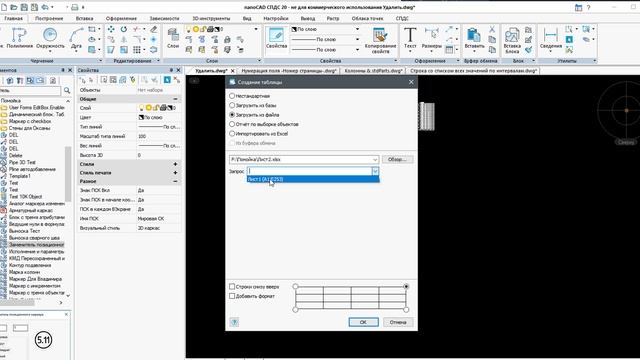
Task: Click the rotate tool in Редактирование
Action: pos(123,29)
